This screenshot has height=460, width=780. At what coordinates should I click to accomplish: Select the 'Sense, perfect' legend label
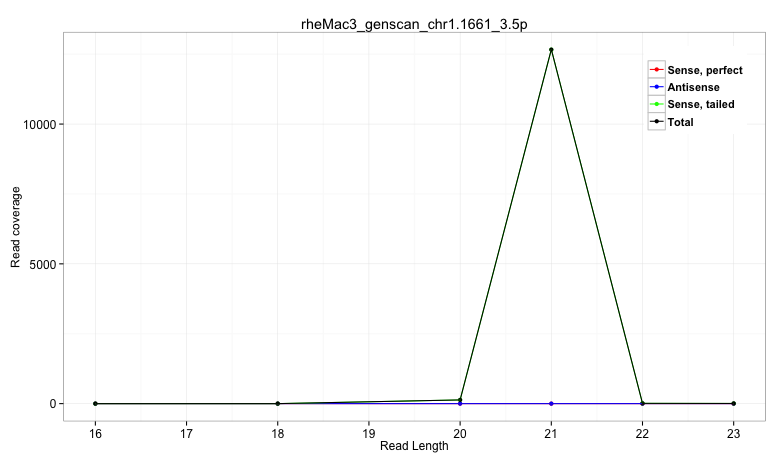point(704,70)
